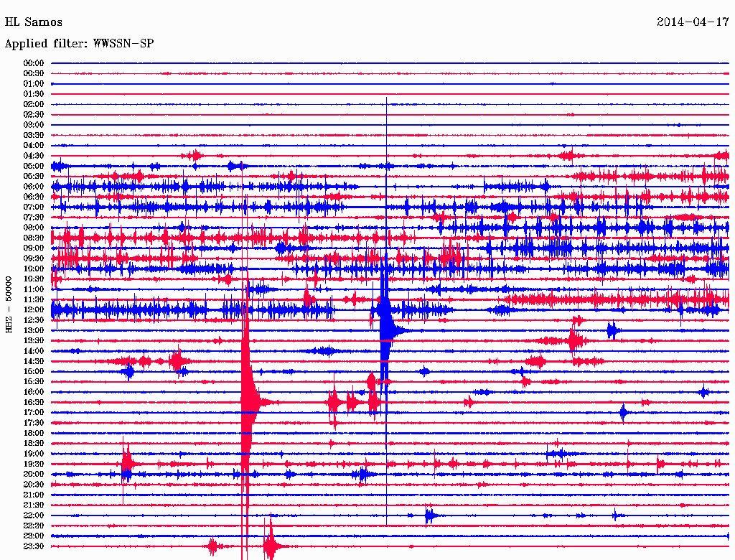Click the '11:00' time label
735x560 pixels.
pyautogui.click(x=34, y=289)
